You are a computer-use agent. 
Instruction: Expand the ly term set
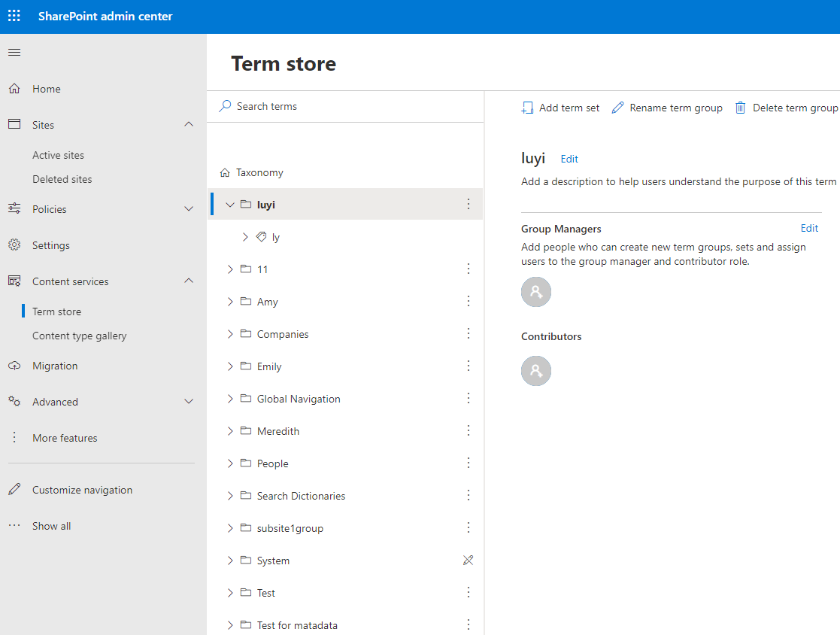click(x=244, y=236)
